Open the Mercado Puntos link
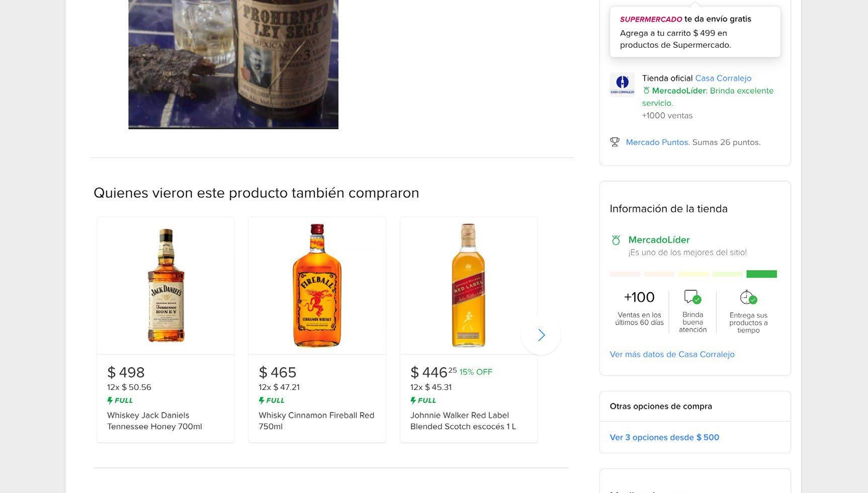 click(657, 142)
